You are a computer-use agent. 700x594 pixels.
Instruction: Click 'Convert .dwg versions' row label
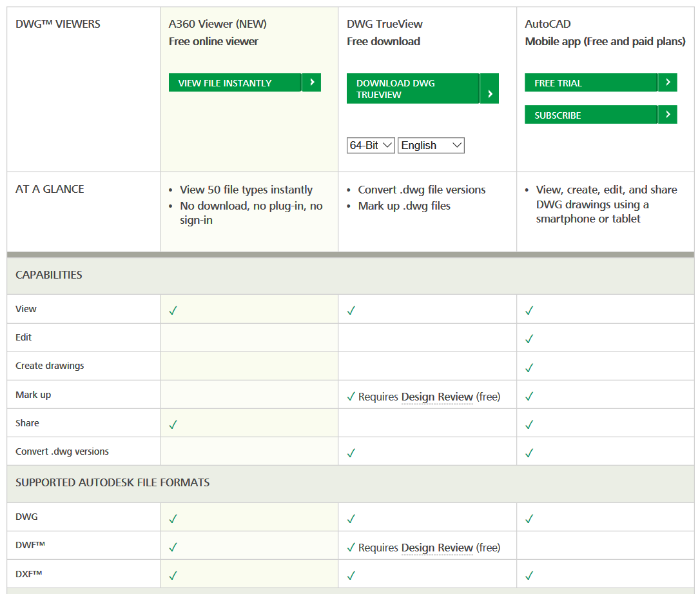pos(62,451)
